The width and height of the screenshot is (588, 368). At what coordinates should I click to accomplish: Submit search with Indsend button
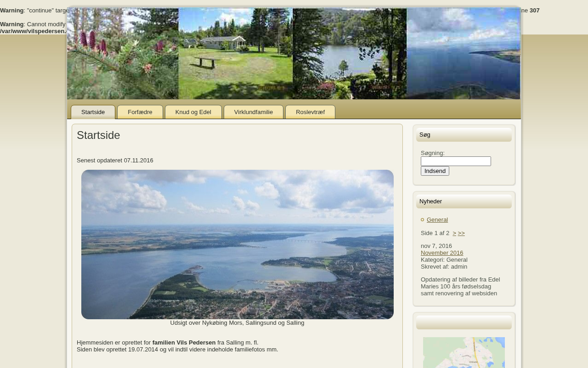pyautogui.click(x=435, y=171)
